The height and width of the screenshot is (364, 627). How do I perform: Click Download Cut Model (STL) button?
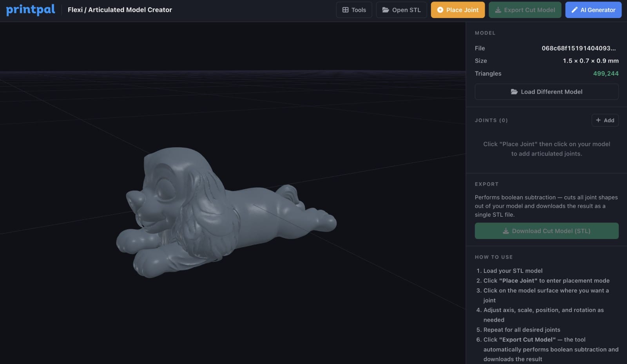[x=546, y=231]
